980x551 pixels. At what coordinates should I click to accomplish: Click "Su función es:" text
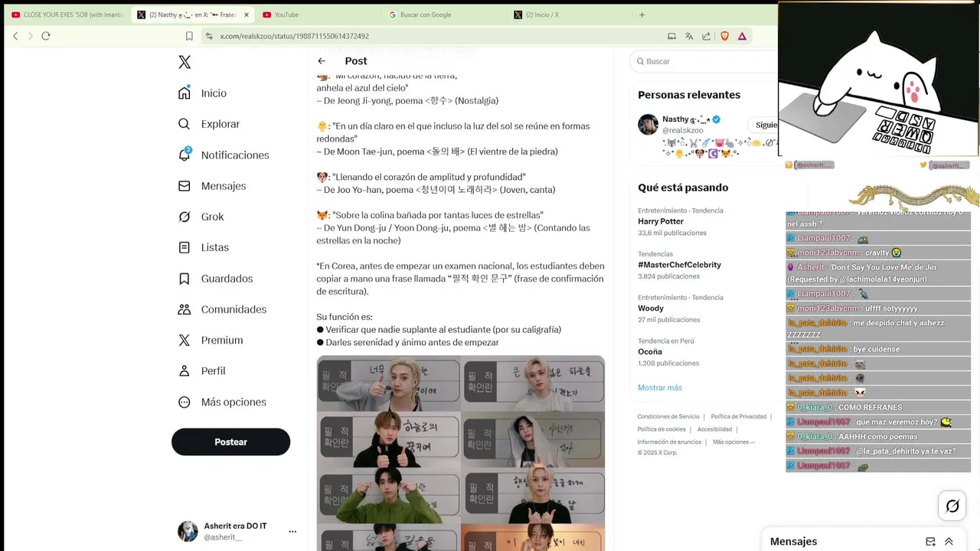point(345,317)
